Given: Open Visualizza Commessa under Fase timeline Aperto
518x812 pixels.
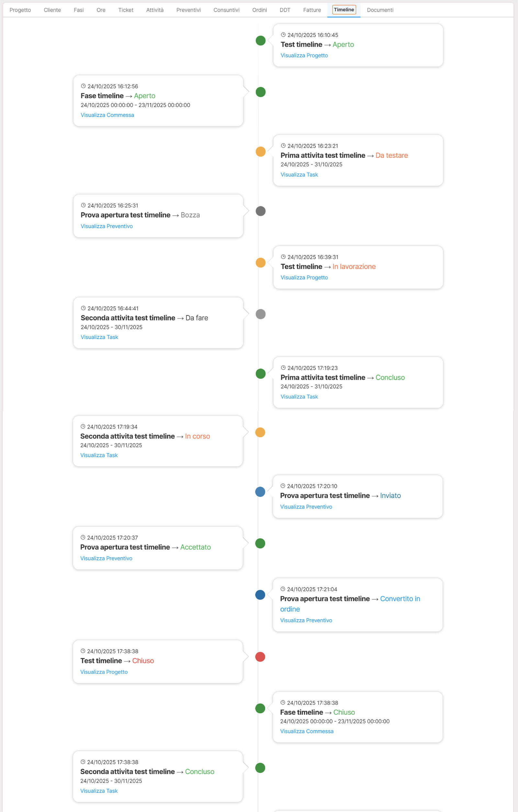Looking at the screenshot, I should pos(107,115).
